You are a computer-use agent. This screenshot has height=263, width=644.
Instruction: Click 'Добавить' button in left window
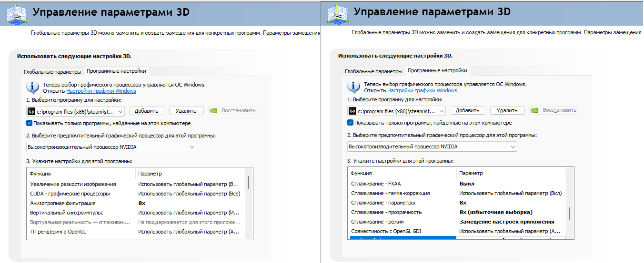(x=147, y=111)
